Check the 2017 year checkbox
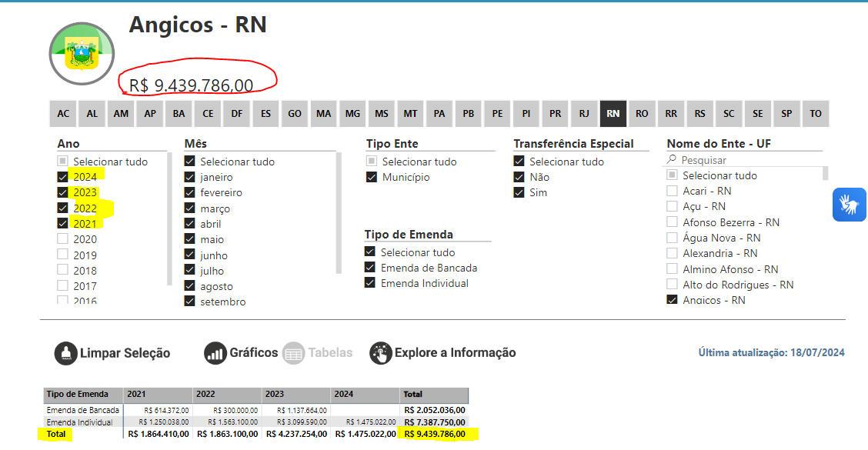 coord(62,285)
